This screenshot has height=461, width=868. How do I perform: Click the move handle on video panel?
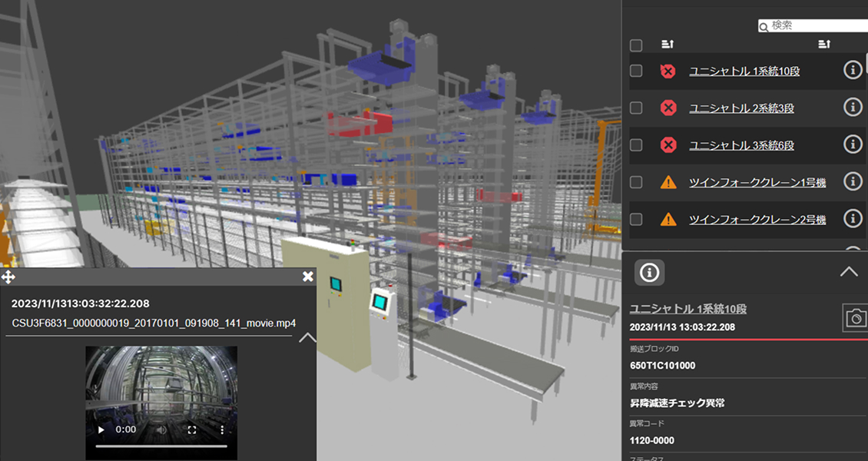(x=8, y=277)
